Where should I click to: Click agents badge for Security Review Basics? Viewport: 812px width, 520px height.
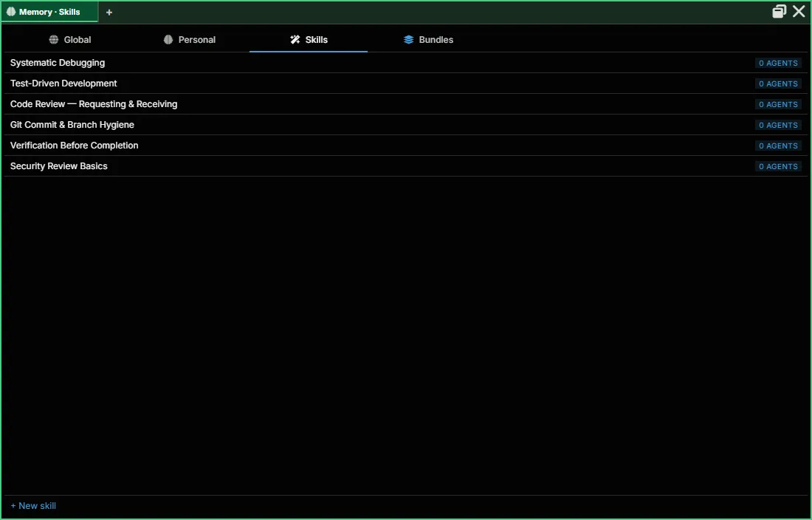tap(778, 167)
